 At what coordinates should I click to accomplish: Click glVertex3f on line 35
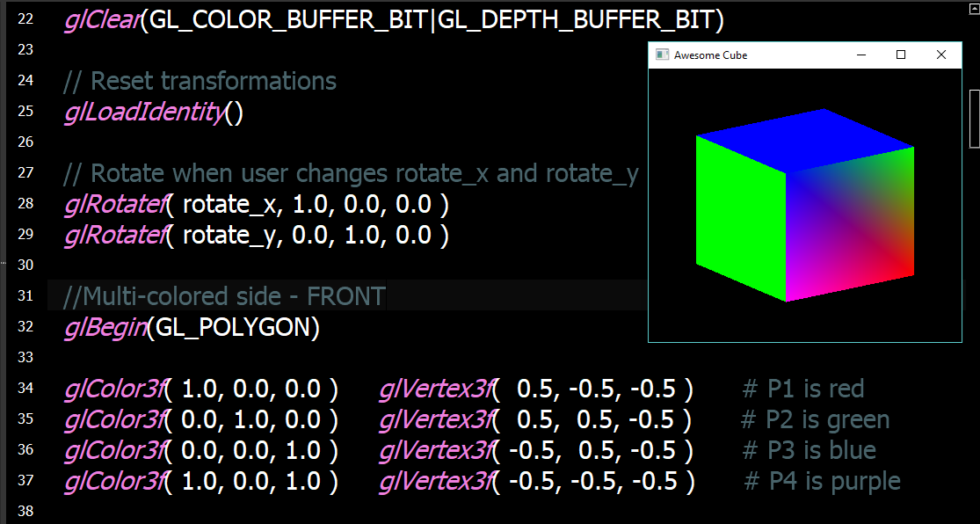[435, 419]
